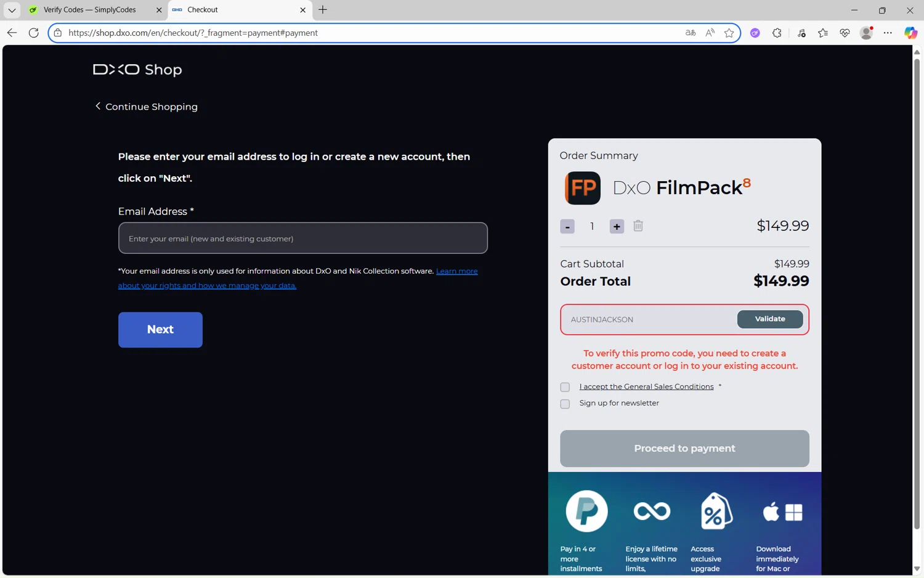Image resolution: width=924 pixels, height=578 pixels.
Task: Click Proceed to payment button
Action: point(684,449)
